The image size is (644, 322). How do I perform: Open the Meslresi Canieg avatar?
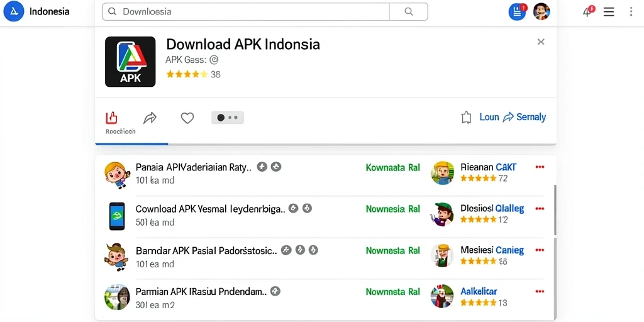click(442, 255)
